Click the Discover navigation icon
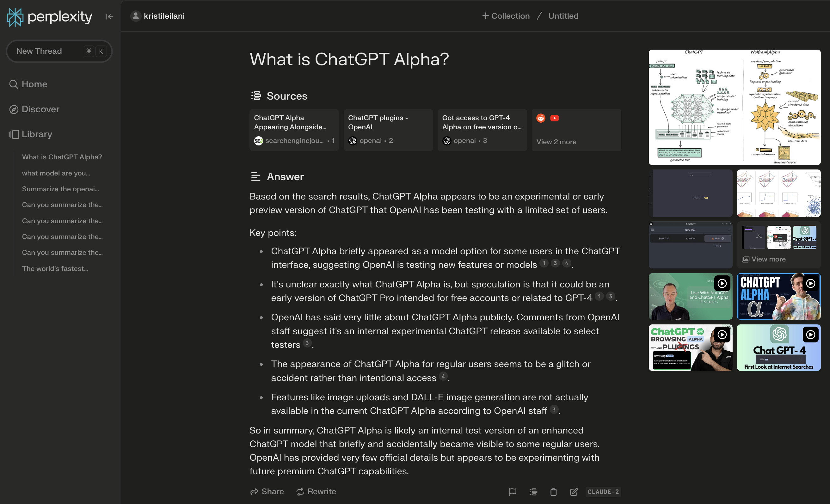This screenshot has height=504, width=830. pyautogui.click(x=14, y=109)
